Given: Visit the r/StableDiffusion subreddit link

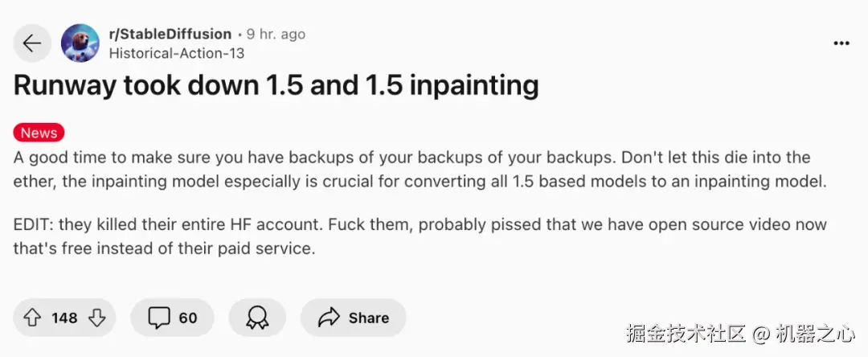Looking at the screenshot, I should point(170,35).
